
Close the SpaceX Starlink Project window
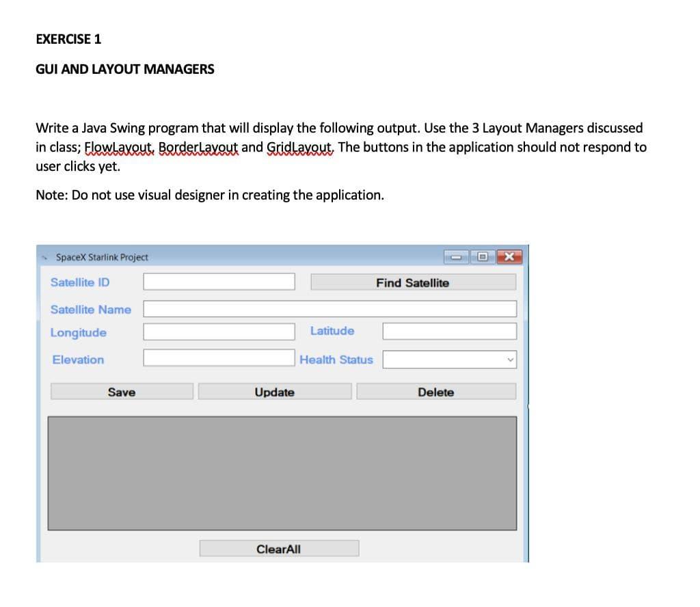coord(509,256)
